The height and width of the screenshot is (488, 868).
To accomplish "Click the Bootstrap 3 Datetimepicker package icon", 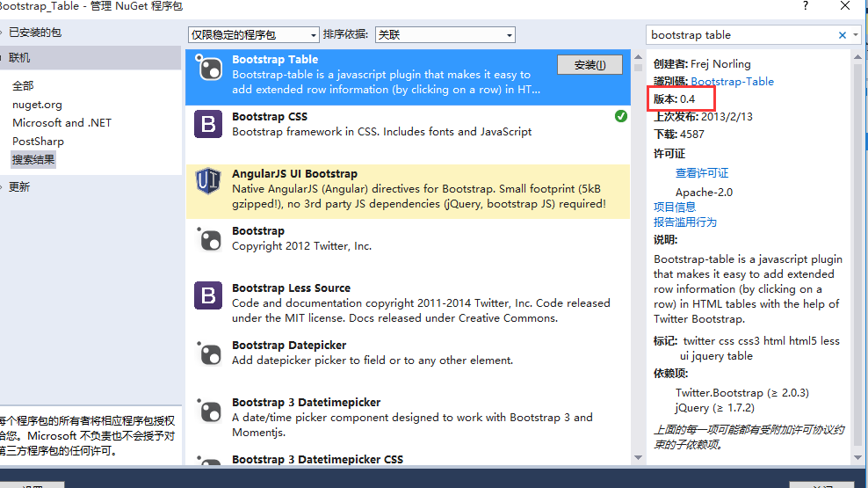I will [209, 411].
